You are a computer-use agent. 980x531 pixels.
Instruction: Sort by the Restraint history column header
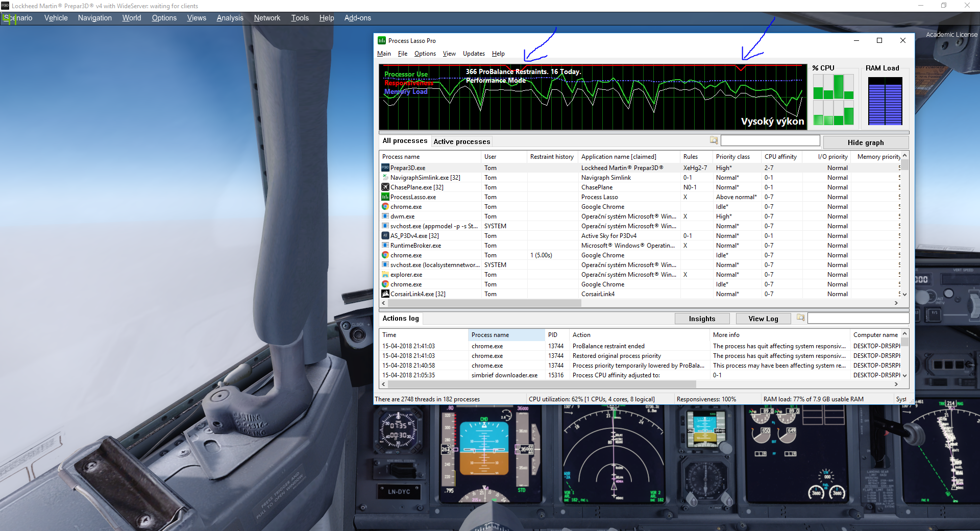pyautogui.click(x=552, y=157)
